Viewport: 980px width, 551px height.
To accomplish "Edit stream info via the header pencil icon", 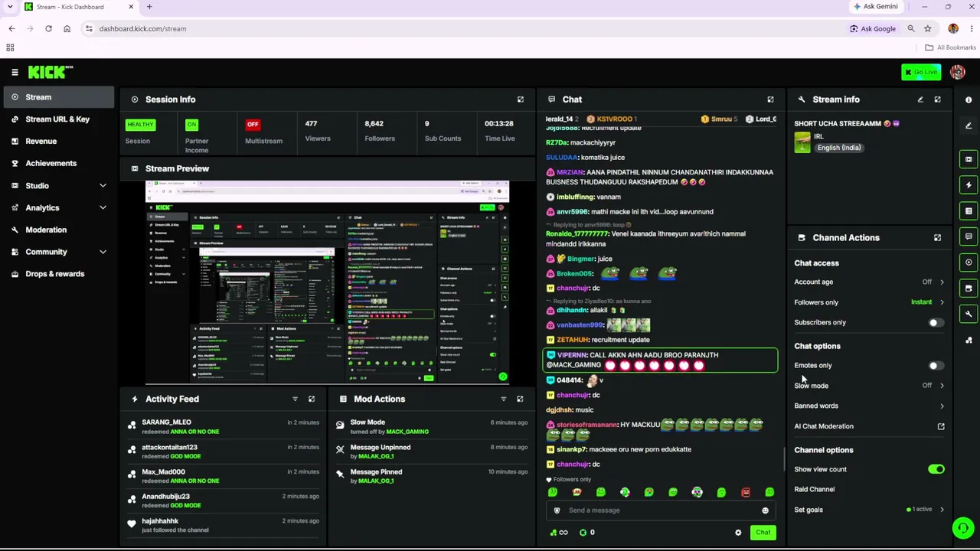I will click(x=920, y=99).
